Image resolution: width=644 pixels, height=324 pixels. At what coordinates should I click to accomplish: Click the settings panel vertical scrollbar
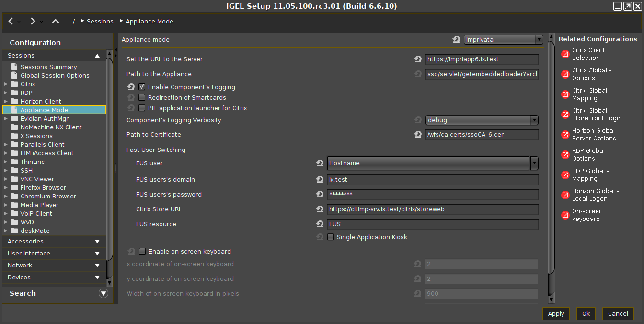click(x=551, y=168)
